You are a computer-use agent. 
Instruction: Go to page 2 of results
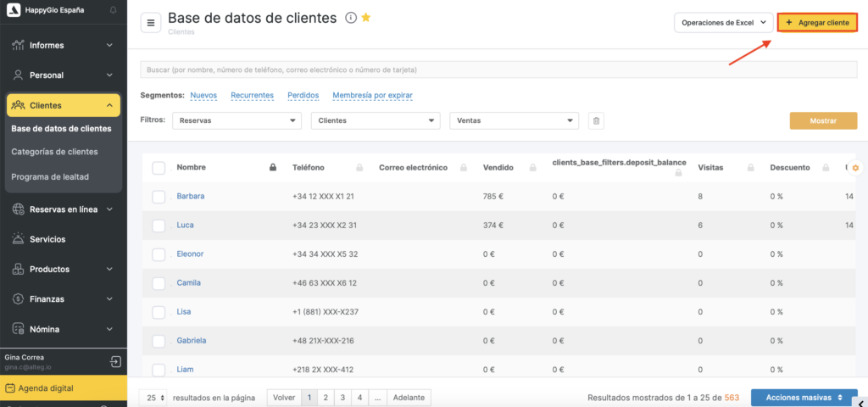[x=325, y=397]
